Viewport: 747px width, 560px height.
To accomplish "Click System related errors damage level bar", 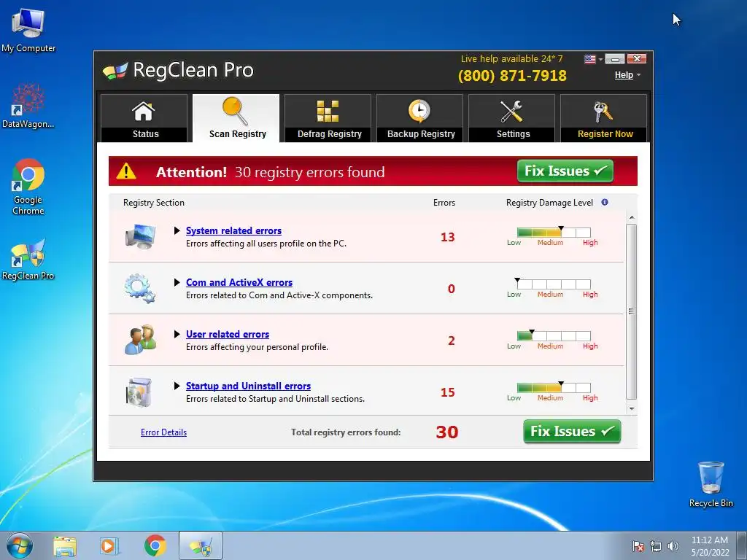I will click(x=554, y=233).
